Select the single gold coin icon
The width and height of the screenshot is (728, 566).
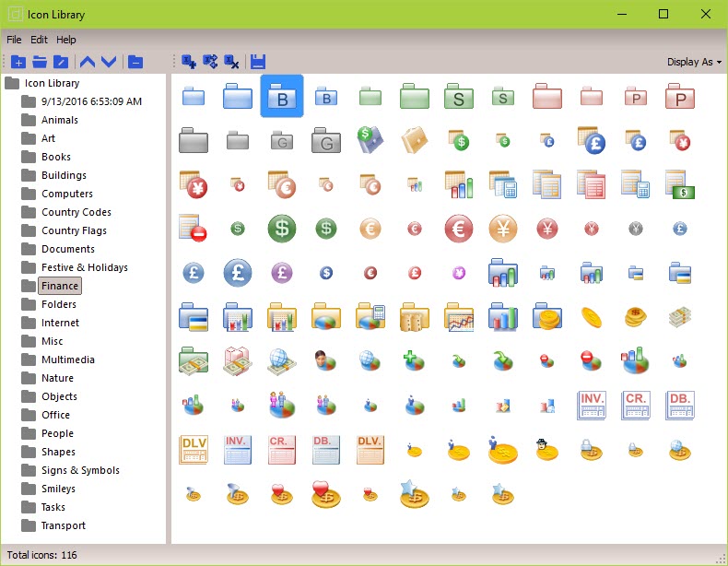pyautogui.click(x=592, y=317)
